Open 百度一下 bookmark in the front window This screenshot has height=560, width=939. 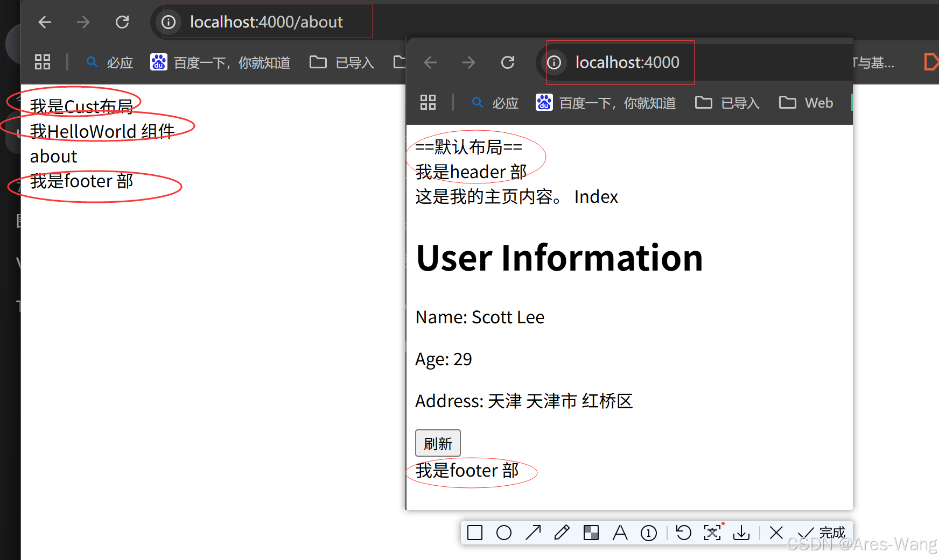[x=606, y=103]
